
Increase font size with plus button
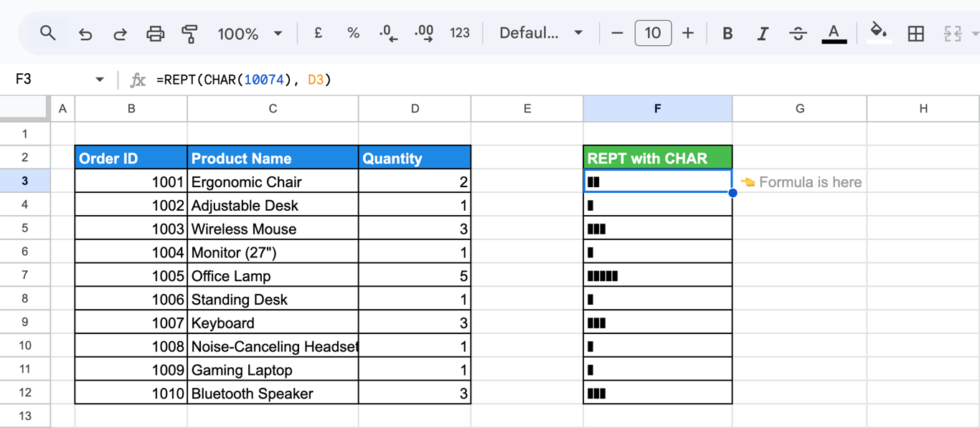point(688,33)
